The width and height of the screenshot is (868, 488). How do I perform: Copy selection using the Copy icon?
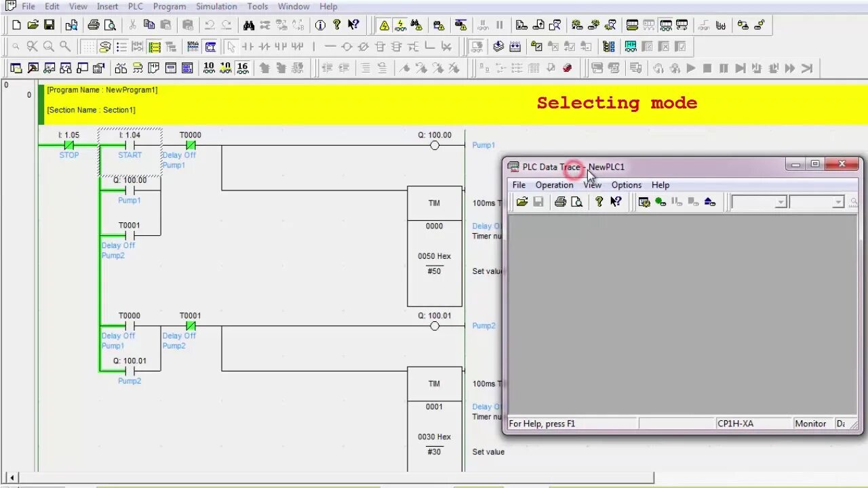[149, 25]
